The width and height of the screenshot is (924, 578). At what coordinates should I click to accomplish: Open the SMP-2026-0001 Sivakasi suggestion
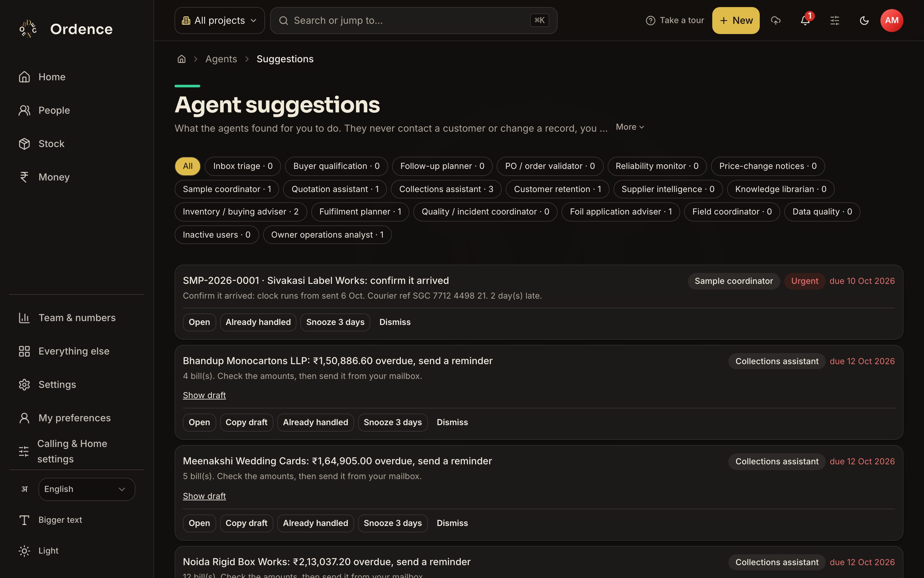click(199, 322)
